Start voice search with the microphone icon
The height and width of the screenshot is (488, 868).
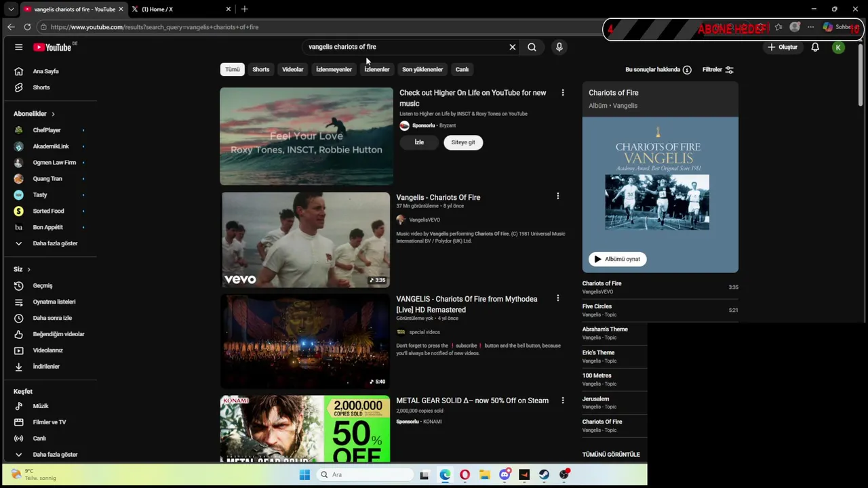pyautogui.click(x=559, y=47)
